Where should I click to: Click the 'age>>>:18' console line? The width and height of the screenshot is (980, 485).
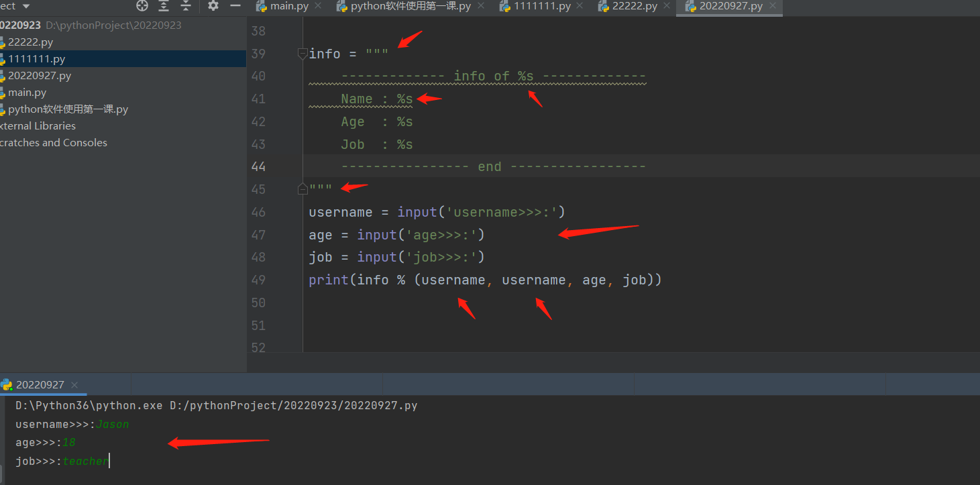(46, 443)
